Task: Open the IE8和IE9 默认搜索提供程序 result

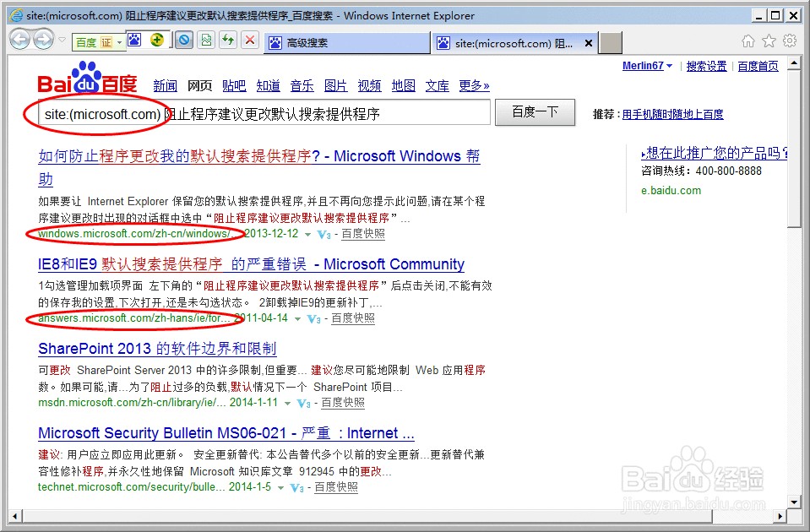Action: 251,264
